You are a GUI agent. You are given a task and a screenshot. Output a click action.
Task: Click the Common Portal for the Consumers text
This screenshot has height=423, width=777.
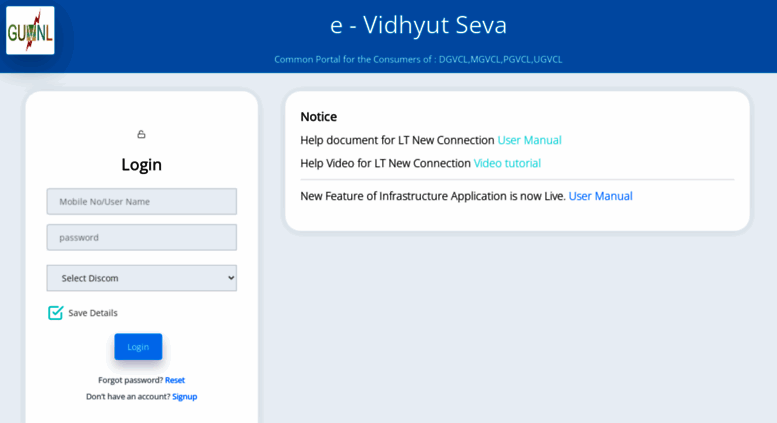point(418,59)
